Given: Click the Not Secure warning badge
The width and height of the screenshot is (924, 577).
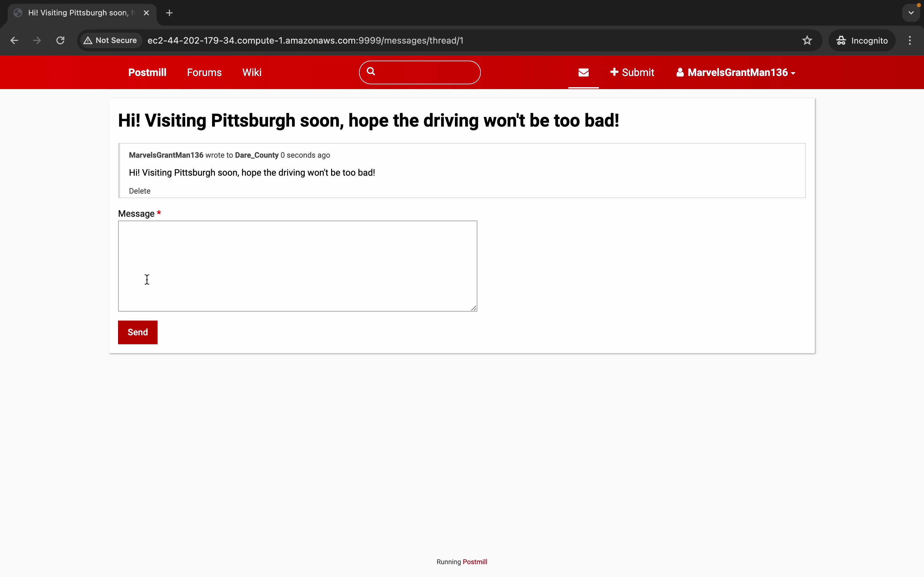Looking at the screenshot, I should pyautogui.click(x=111, y=40).
